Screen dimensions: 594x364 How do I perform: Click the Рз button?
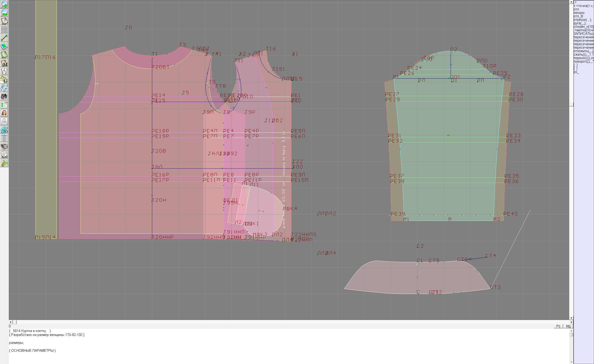[558, 326]
